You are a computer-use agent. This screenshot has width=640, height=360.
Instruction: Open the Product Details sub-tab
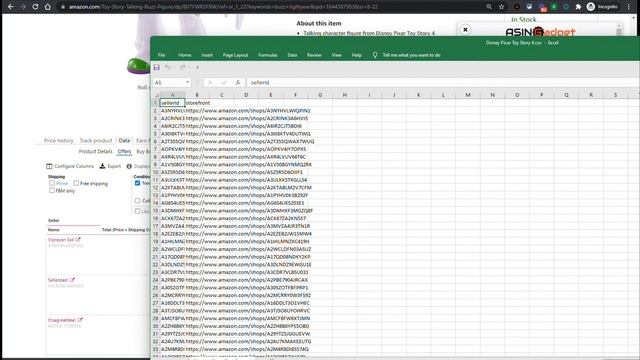pyautogui.click(x=95, y=151)
